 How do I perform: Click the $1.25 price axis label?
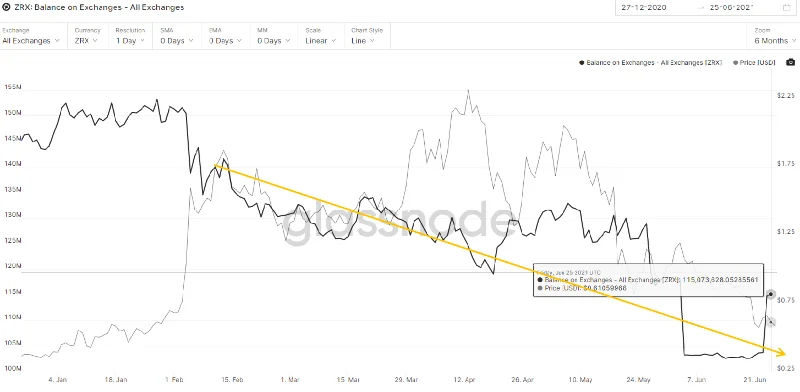tap(785, 232)
